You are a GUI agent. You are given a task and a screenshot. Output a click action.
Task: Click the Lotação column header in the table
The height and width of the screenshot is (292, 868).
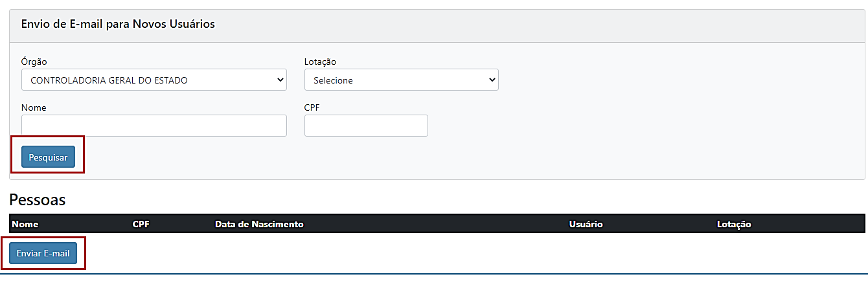pyautogui.click(x=734, y=224)
